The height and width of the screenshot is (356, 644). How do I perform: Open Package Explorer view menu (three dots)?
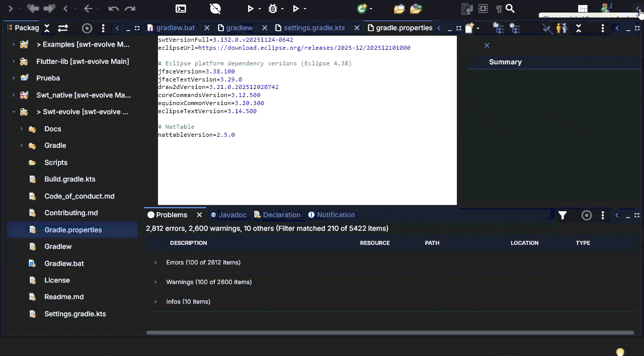pyautogui.click(x=103, y=28)
